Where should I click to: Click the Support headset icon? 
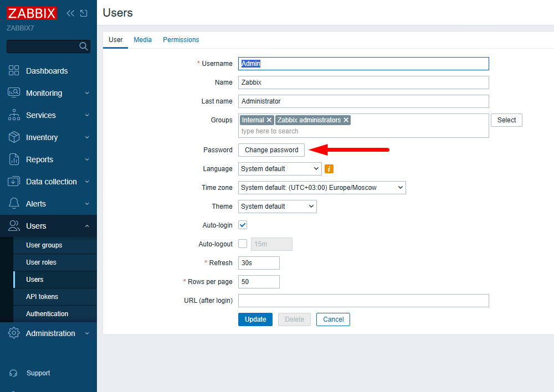[x=13, y=373]
